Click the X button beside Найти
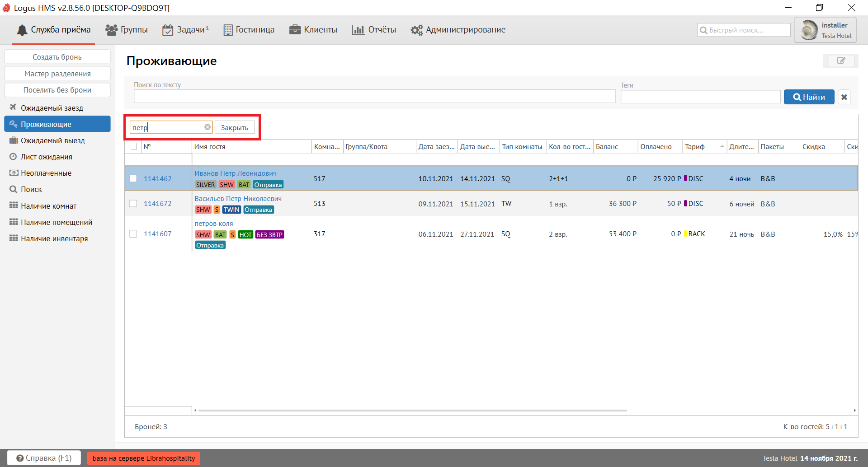This screenshot has width=868, height=467. [x=844, y=97]
